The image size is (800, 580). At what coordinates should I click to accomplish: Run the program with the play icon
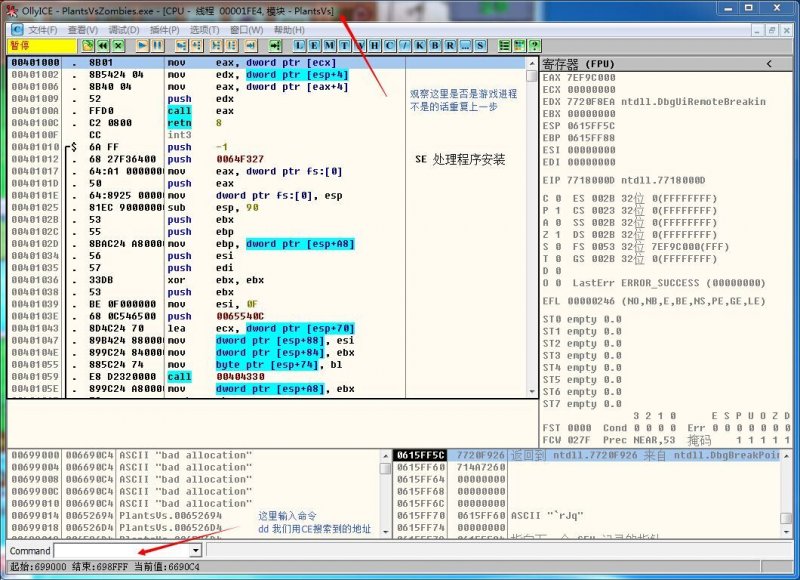pos(142,46)
